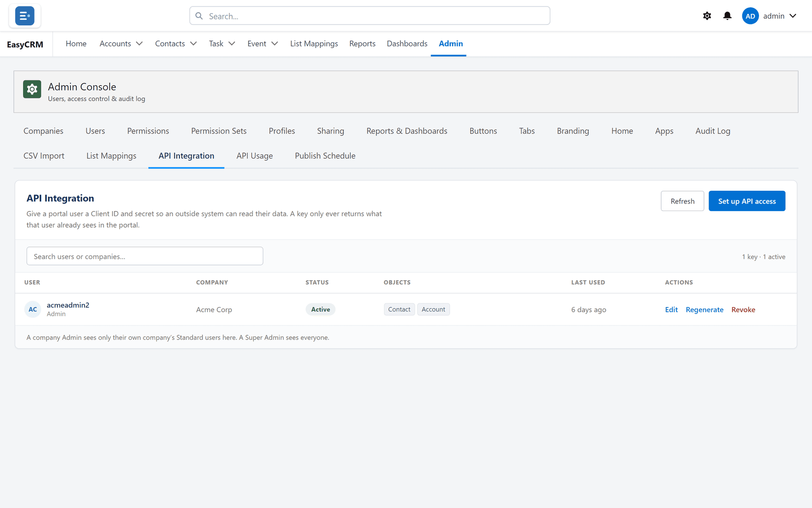Click Search users or companies field
The width and height of the screenshot is (812, 508).
pyautogui.click(x=145, y=256)
